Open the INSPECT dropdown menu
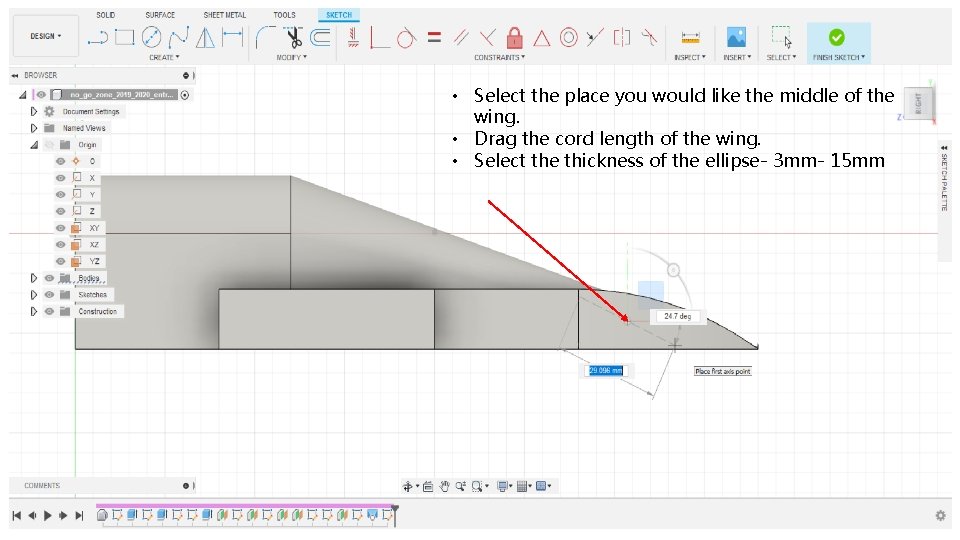960x540 pixels. pos(690,58)
